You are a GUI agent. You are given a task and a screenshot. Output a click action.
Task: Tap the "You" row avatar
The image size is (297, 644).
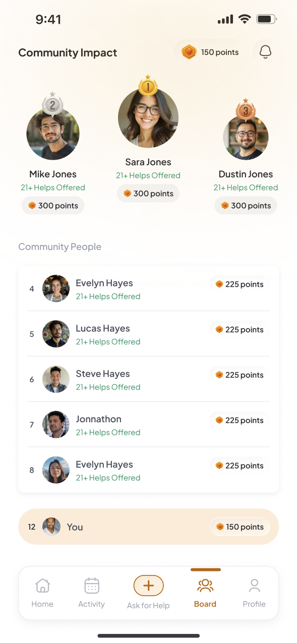(51, 527)
